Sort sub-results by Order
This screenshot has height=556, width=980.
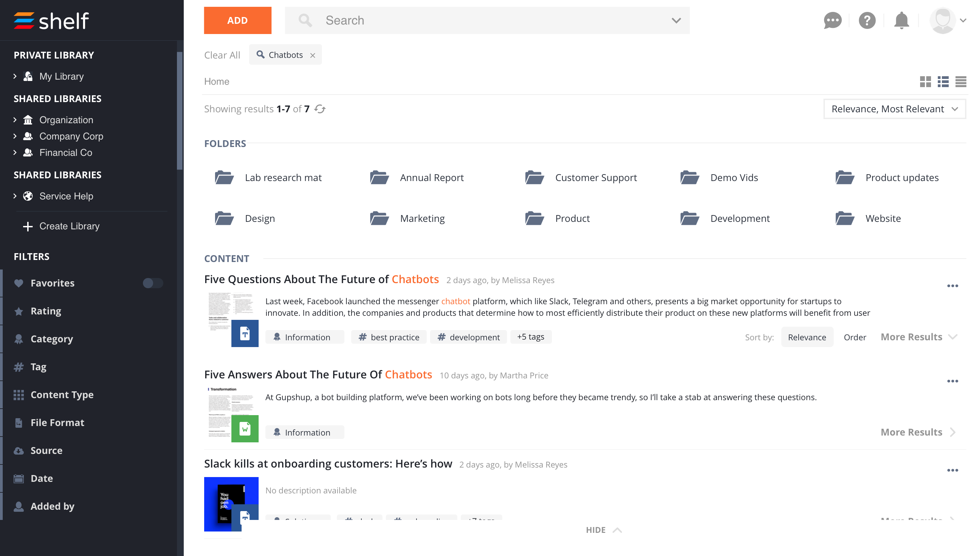pos(855,337)
